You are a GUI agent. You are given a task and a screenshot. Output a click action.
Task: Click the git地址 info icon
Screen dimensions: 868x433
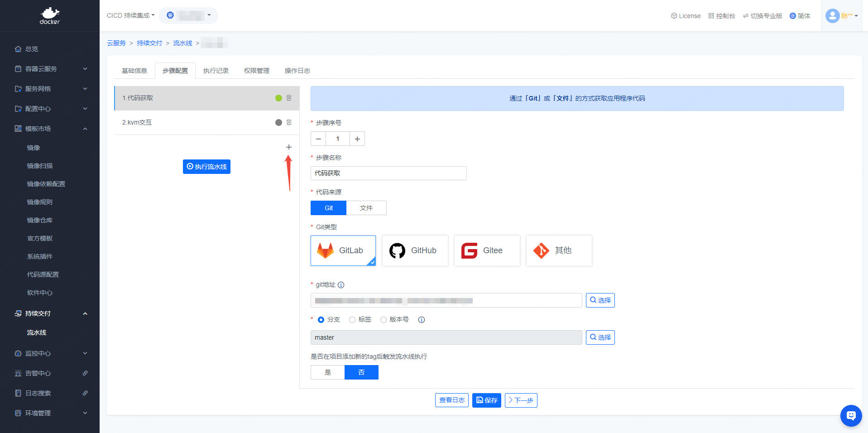pyautogui.click(x=341, y=285)
